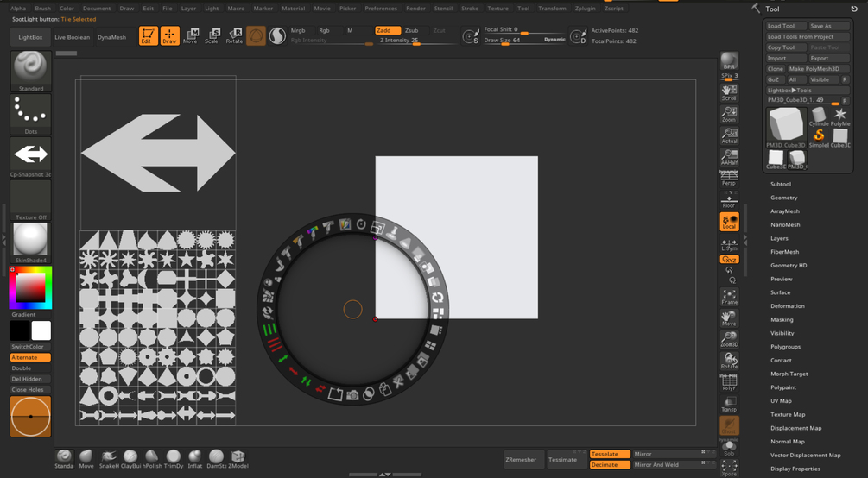Activate the Draw mode icon
The image size is (868, 478).
click(x=170, y=36)
